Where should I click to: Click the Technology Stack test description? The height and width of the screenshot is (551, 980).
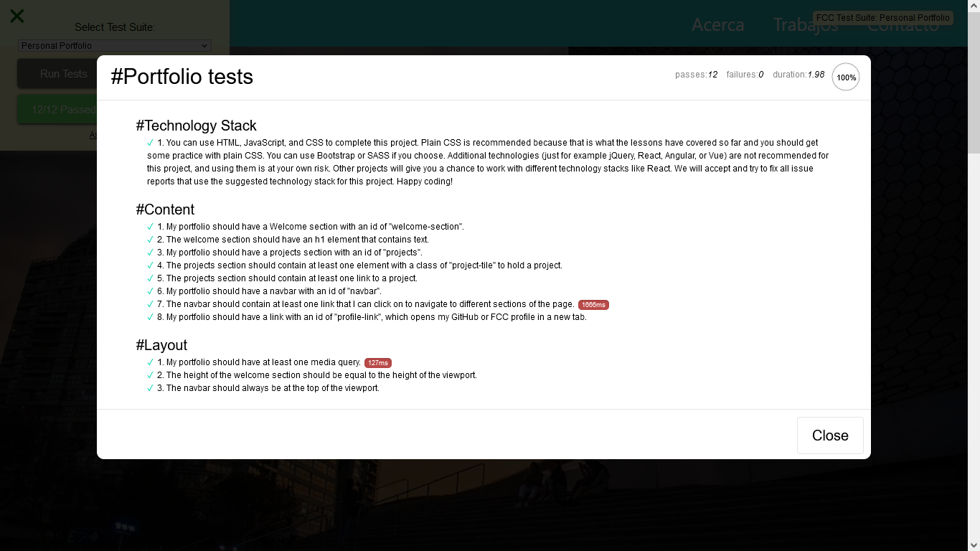pos(488,162)
